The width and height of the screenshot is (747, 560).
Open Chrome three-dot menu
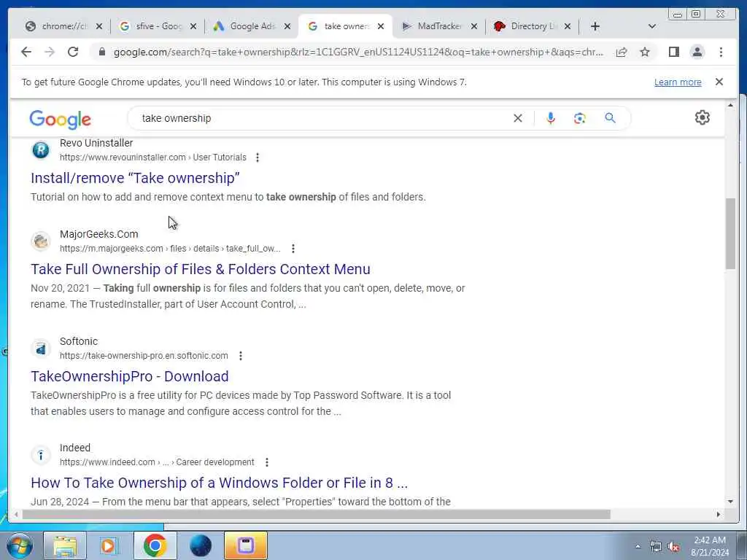[x=721, y=52]
